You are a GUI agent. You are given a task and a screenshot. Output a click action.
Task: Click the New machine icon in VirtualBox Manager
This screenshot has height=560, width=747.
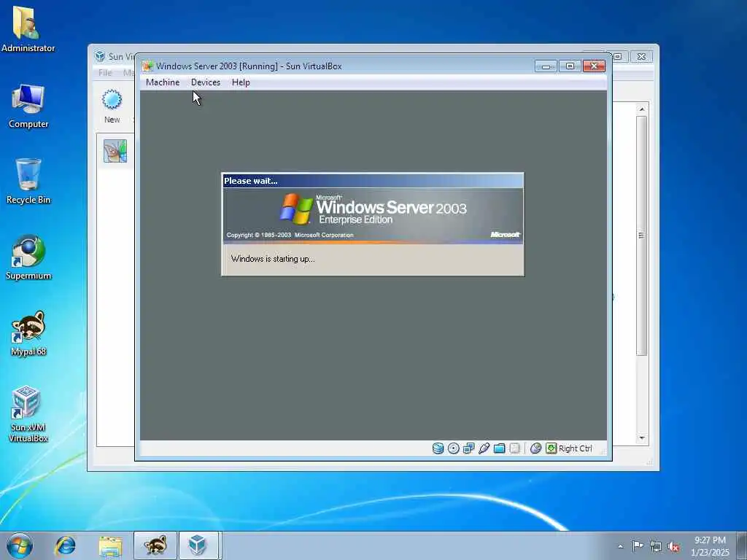[112, 106]
